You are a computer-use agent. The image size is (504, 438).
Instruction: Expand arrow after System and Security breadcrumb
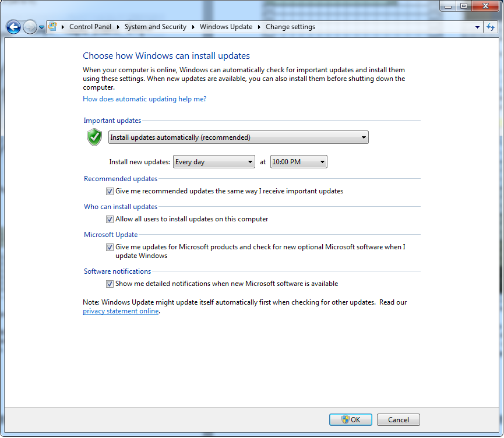pyautogui.click(x=193, y=27)
